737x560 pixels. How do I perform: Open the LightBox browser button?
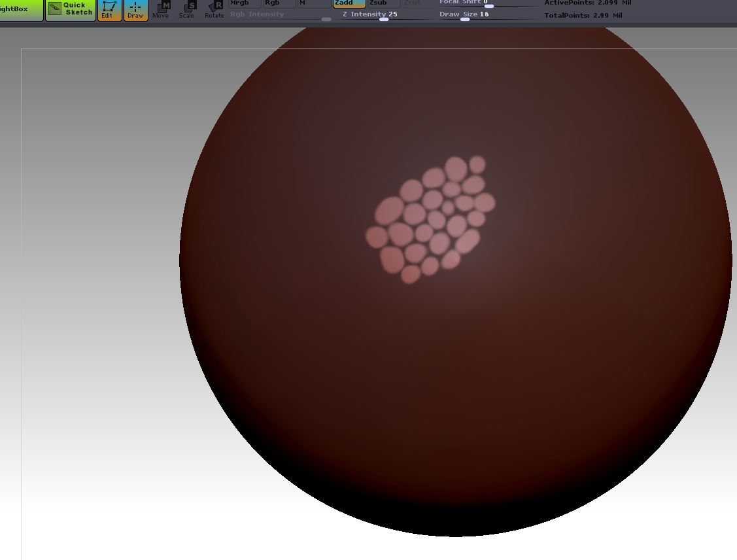tap(21, 10)
